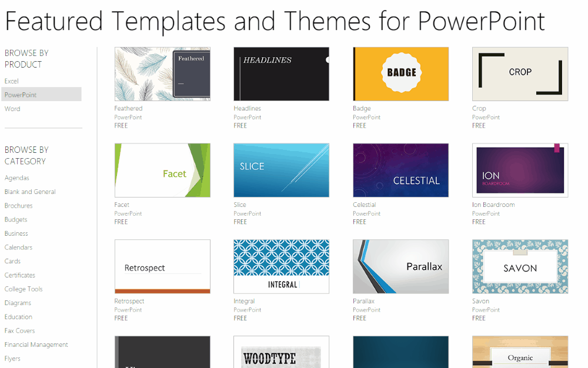The height and width of the screenshot is (368, 588).
Task: Click the Ion Boardroom title link
Action: click(493, 205)
